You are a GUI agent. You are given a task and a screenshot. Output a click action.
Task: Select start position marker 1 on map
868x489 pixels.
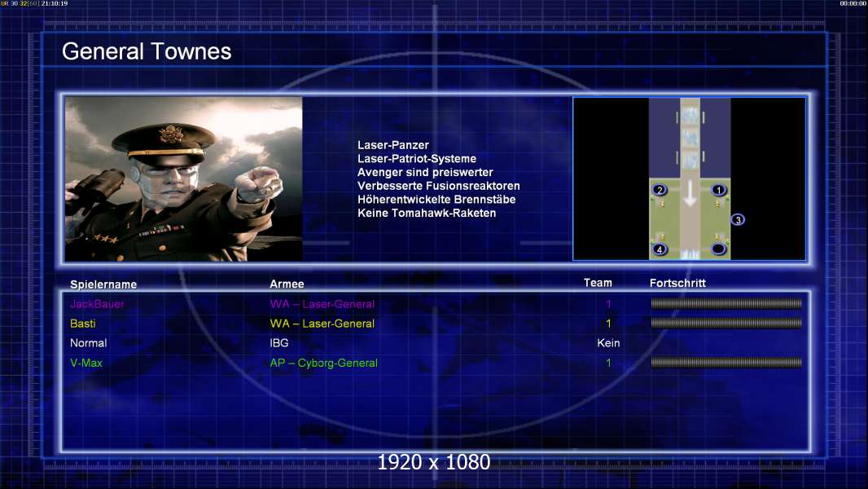click(x=718, y=190)
